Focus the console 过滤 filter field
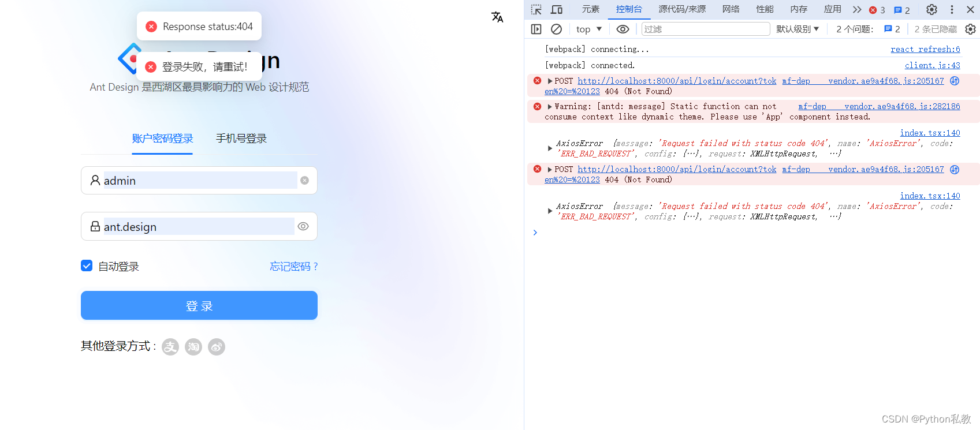 coord(706,29)
